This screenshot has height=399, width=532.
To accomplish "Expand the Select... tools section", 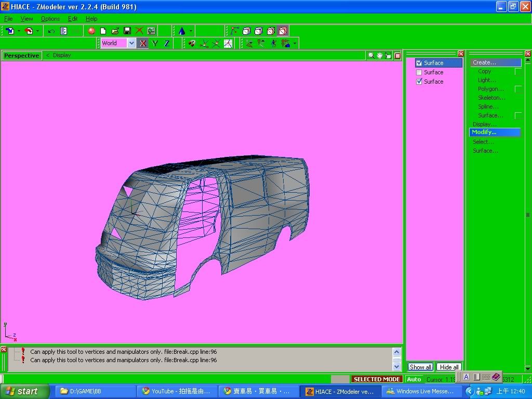I will click(483, 142).
